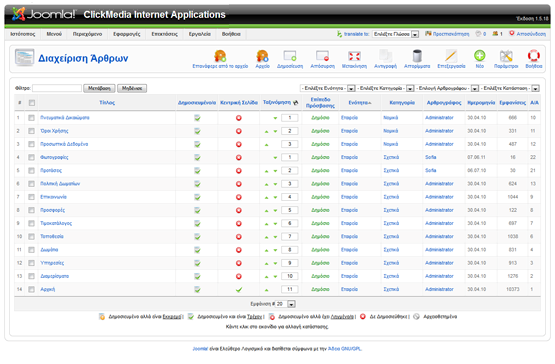This screenshot has width=555, height=364.
Task: Open the Εργαλεία menu
Action: point(200,34)
